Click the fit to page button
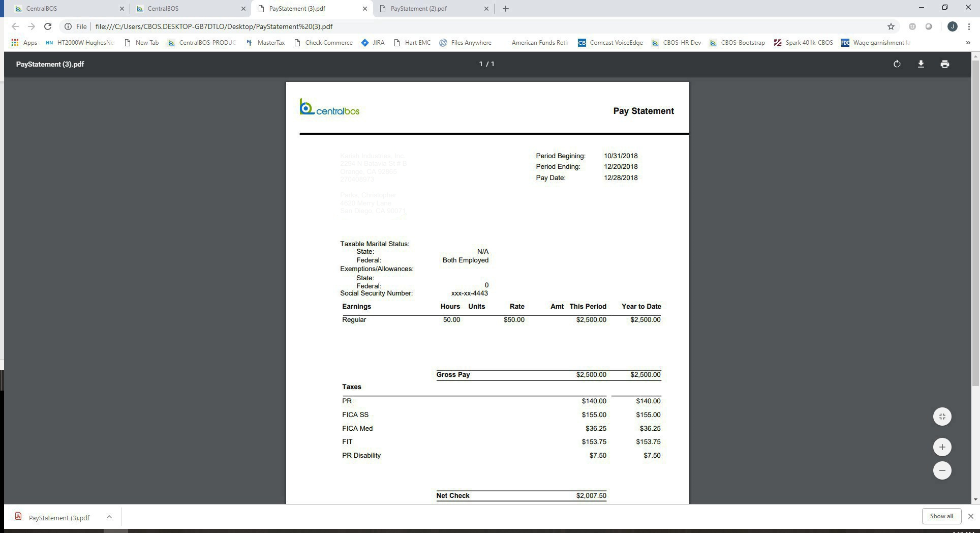 coord(942,417)
